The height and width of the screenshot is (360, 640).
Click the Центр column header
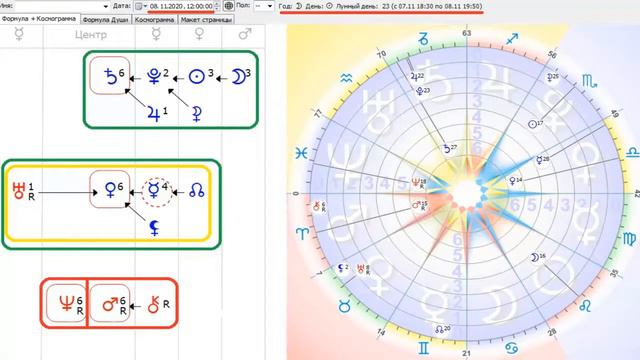pyautogui.click(x=91, y=35)
